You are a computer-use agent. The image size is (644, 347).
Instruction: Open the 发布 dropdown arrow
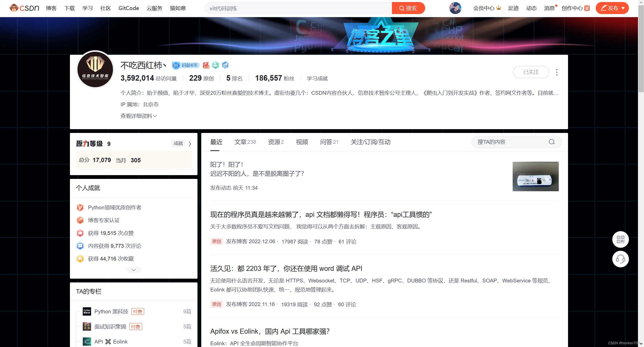pos(623,8)
